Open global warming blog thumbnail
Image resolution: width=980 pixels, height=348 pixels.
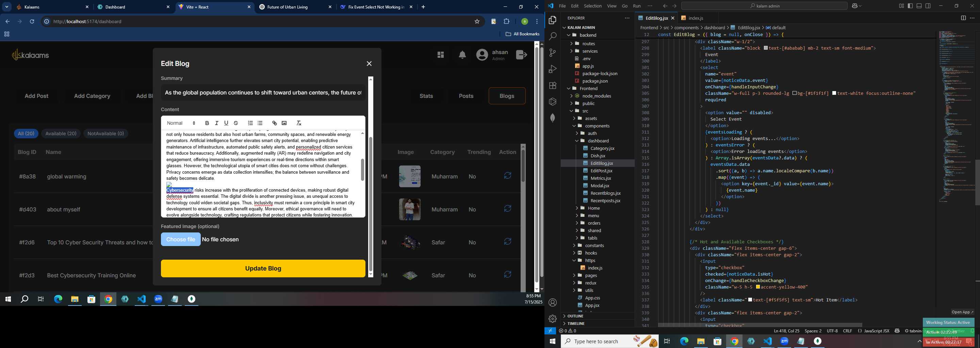[x=410, y=176]
